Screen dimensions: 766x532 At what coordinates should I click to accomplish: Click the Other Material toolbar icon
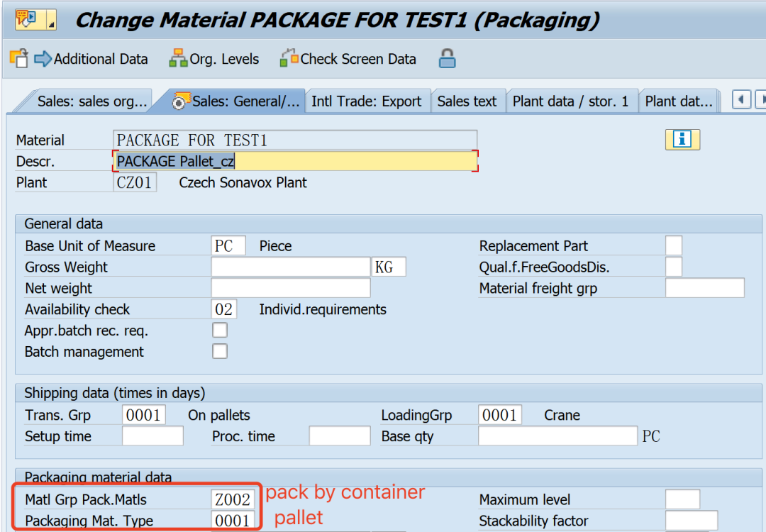(19, 59)
